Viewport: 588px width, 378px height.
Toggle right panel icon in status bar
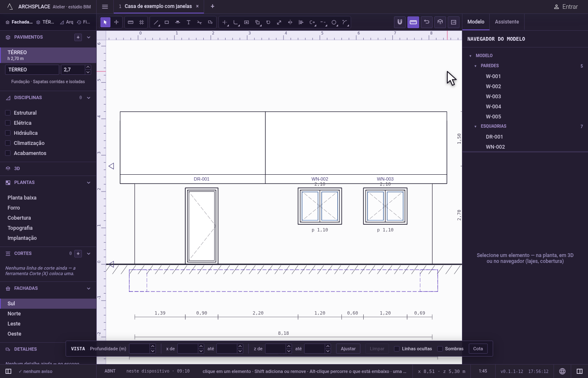[580, 371]
